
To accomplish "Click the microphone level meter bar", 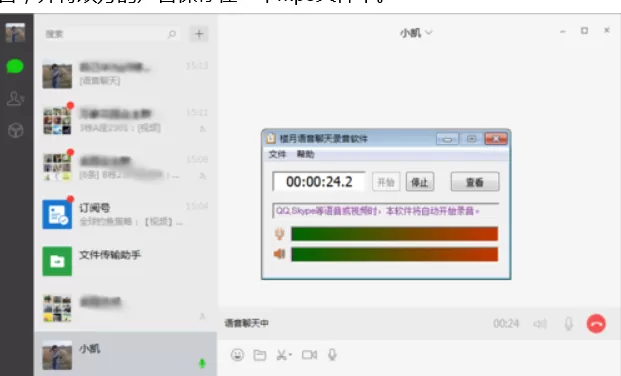I will [394, 234].
